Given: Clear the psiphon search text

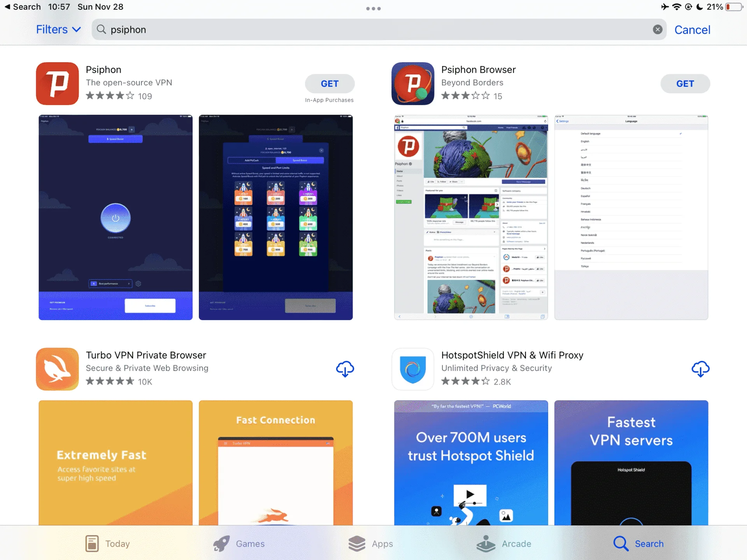Looking at the screenshot, I should click(658, 30).
